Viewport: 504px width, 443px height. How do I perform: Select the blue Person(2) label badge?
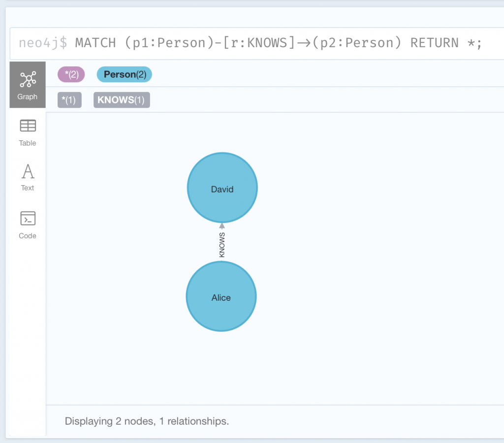click(x=125, y=75)
